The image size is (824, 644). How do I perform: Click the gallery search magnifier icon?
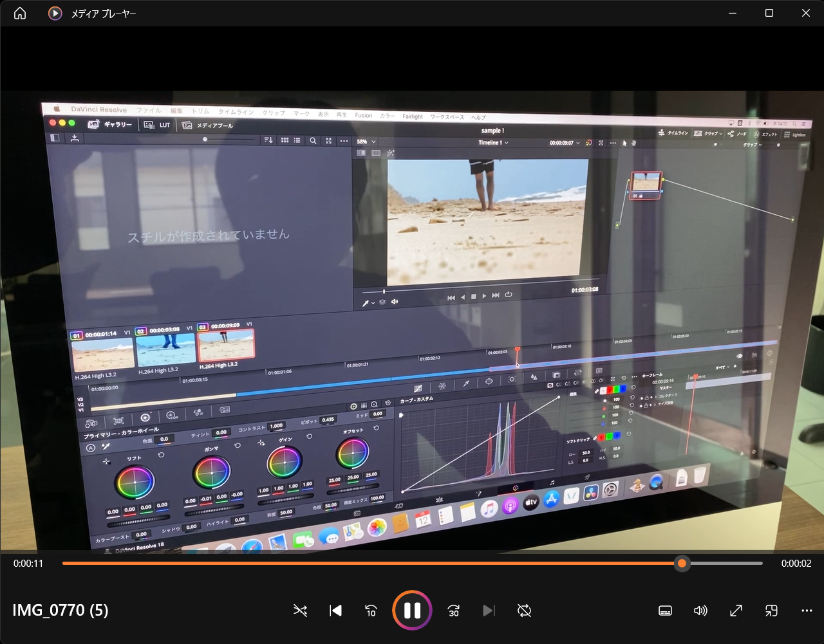click(x=313, y=141)
